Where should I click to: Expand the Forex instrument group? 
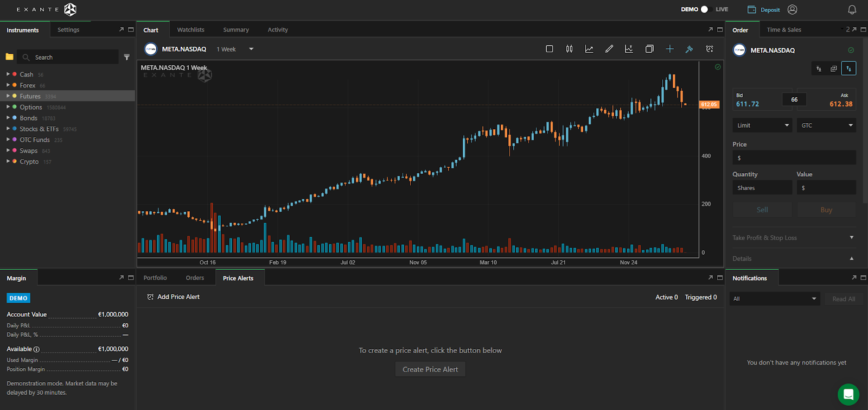pyautogui.click(x=8, y=85)
